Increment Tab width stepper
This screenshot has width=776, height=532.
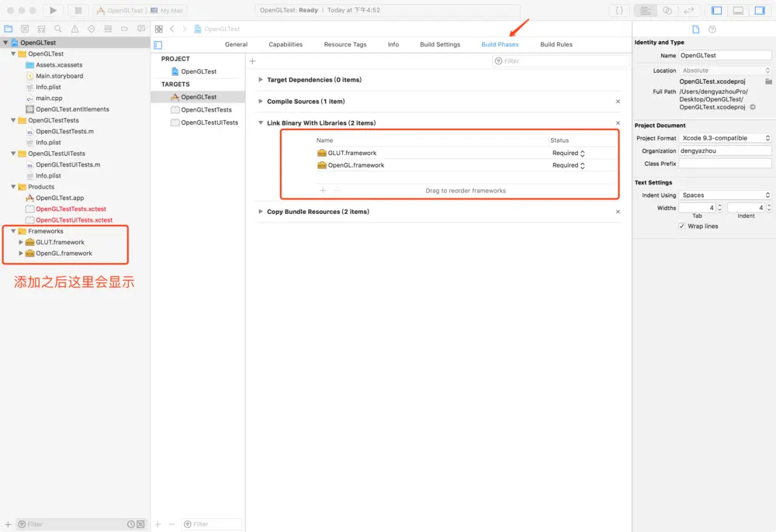[x=719, y=206]
